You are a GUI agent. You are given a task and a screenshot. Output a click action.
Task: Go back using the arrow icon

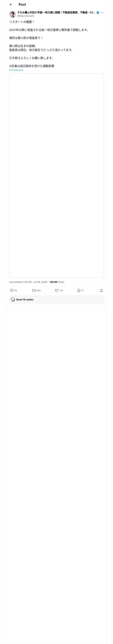[x=11, y=5]
